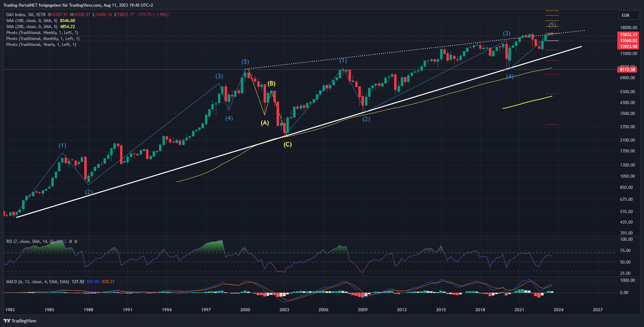The width and height of the screenshot is (644, 327).
Task: Select the MACD indicator legend label
Action: pyautogui.click(x=38, y=282)
